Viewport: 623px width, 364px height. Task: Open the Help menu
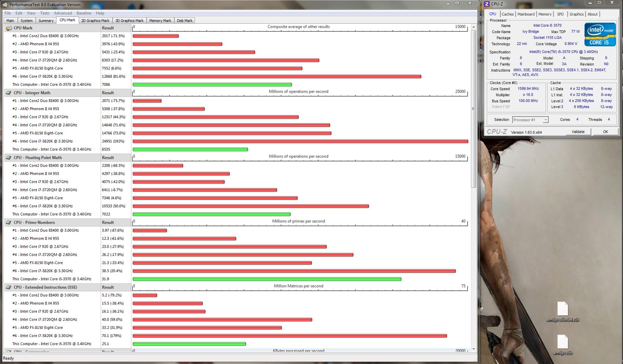[x=100, y=13]
